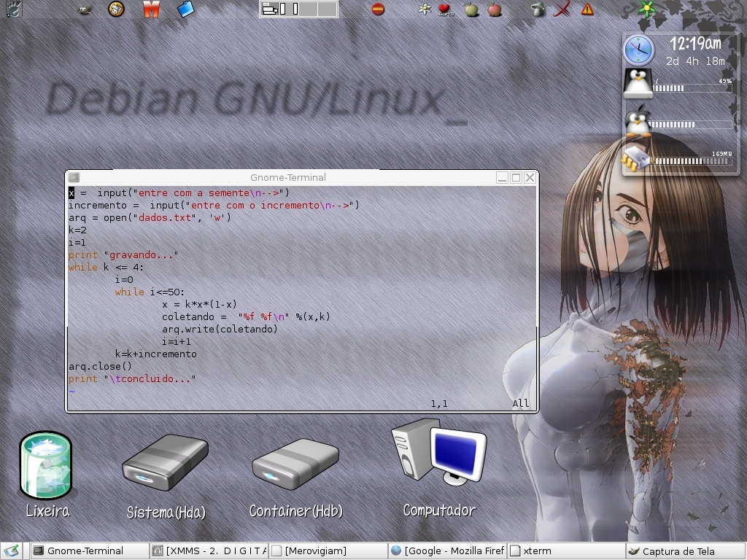Click the green flower icon at panel's right end
747x560 pixels.
click(x=647, y=9)
